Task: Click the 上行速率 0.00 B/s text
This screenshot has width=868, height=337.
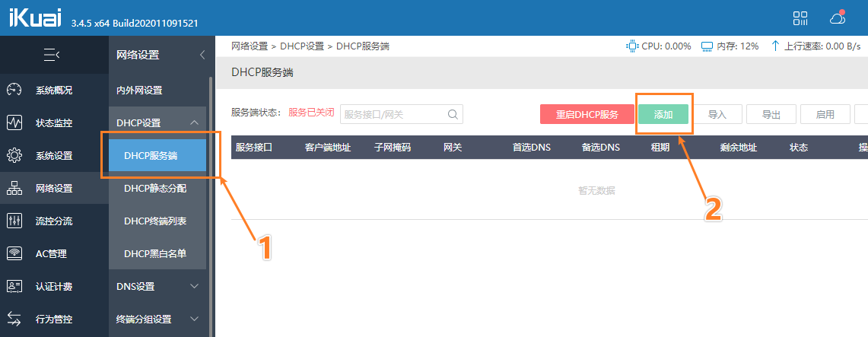Action: coord(822,46)
